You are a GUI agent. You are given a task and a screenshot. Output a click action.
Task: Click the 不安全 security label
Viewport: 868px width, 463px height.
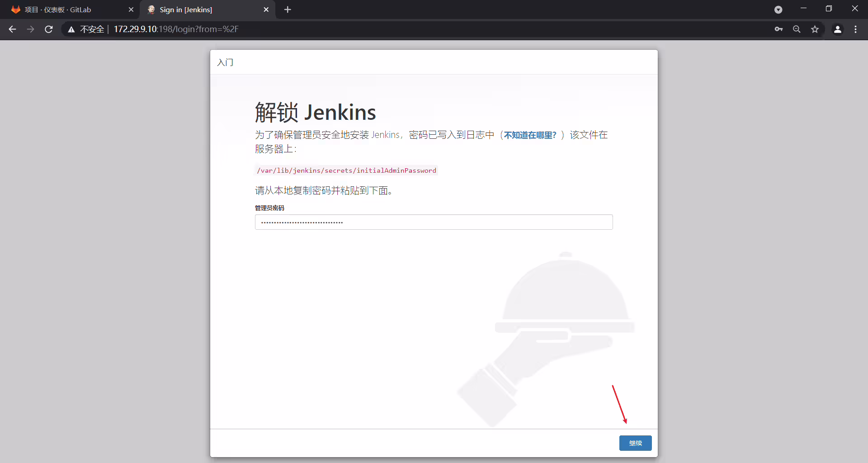[x=92, y=29]
